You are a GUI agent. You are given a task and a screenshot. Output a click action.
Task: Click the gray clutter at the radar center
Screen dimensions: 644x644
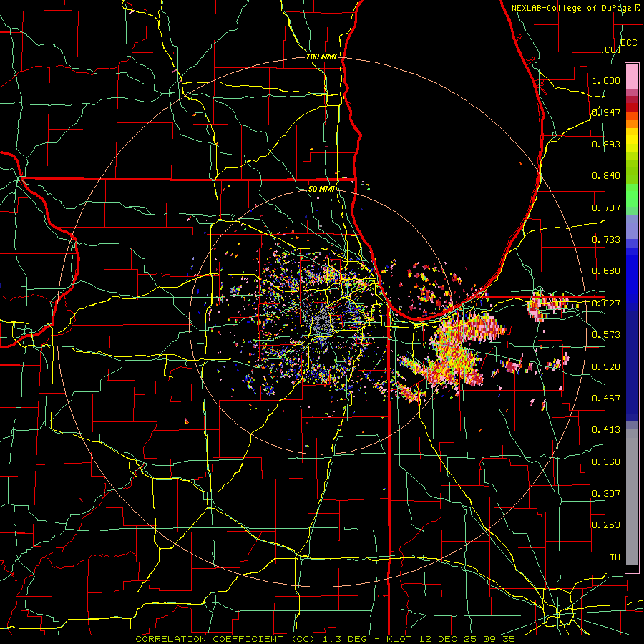point(323,324)
